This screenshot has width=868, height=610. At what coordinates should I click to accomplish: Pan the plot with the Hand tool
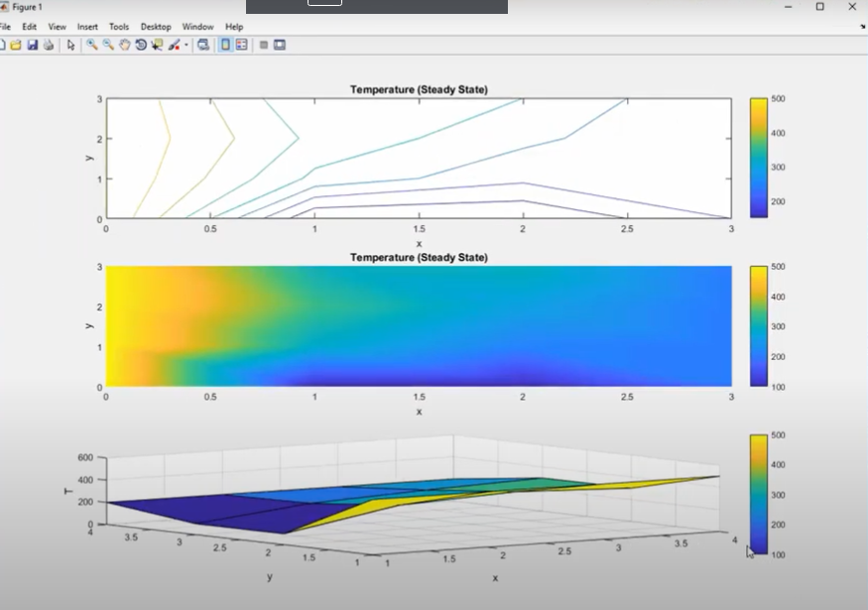(126, 44)
